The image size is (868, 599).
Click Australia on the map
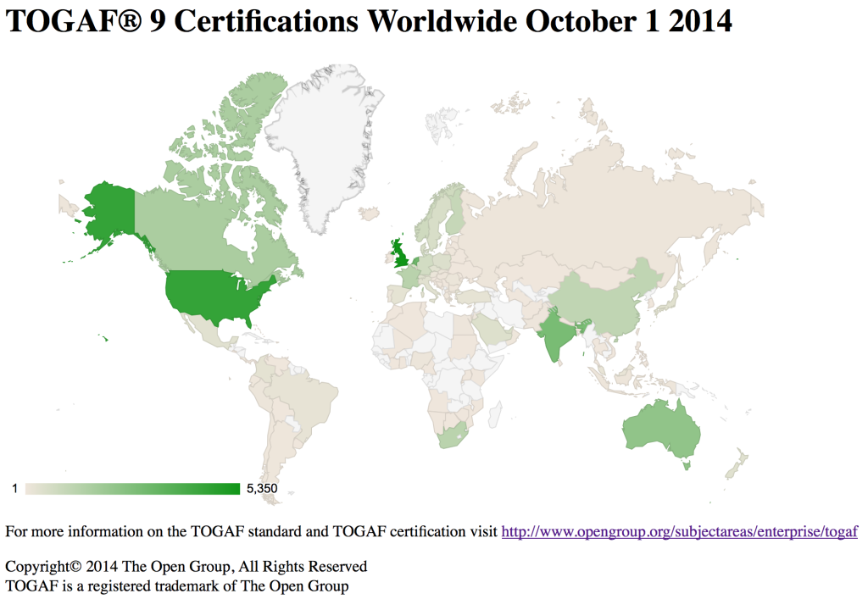point(661,430)
